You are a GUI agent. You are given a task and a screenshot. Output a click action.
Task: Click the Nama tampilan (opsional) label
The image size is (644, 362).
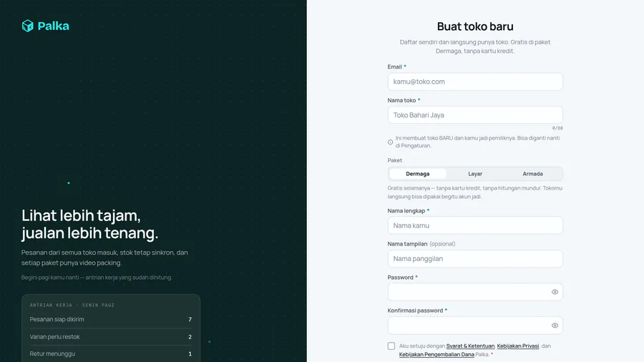pos(421,244)
